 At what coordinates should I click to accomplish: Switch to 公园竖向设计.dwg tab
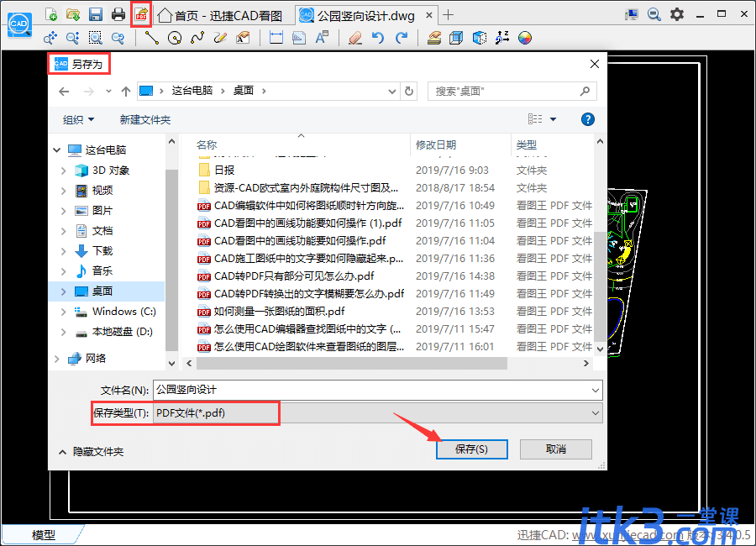366,15
